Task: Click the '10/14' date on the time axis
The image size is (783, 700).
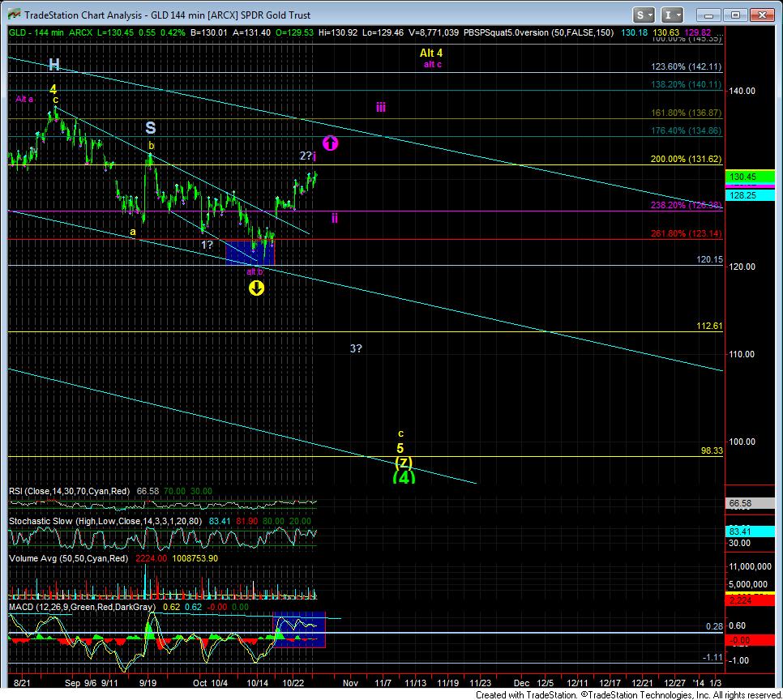Action: click(258, 683)
